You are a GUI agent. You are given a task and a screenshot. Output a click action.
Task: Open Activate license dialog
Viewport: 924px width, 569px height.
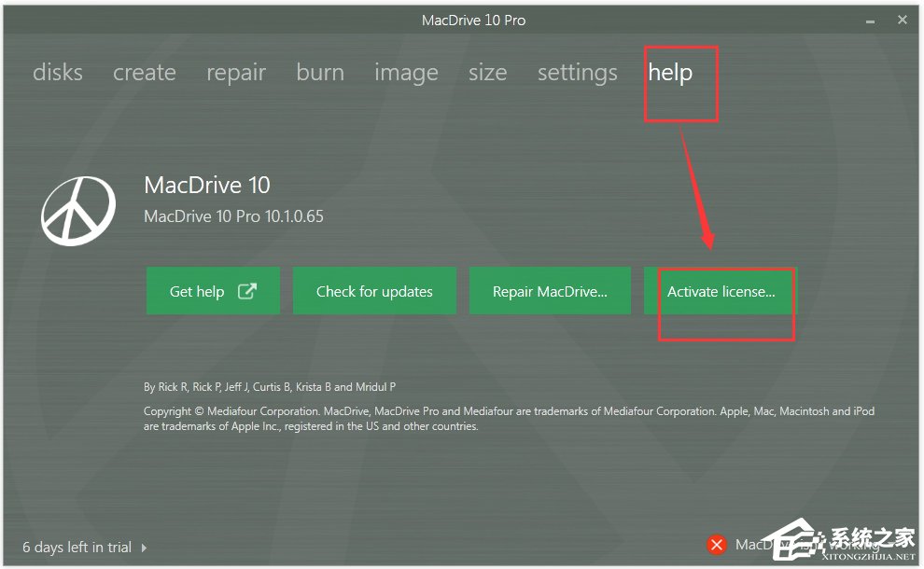coord(721,290)
